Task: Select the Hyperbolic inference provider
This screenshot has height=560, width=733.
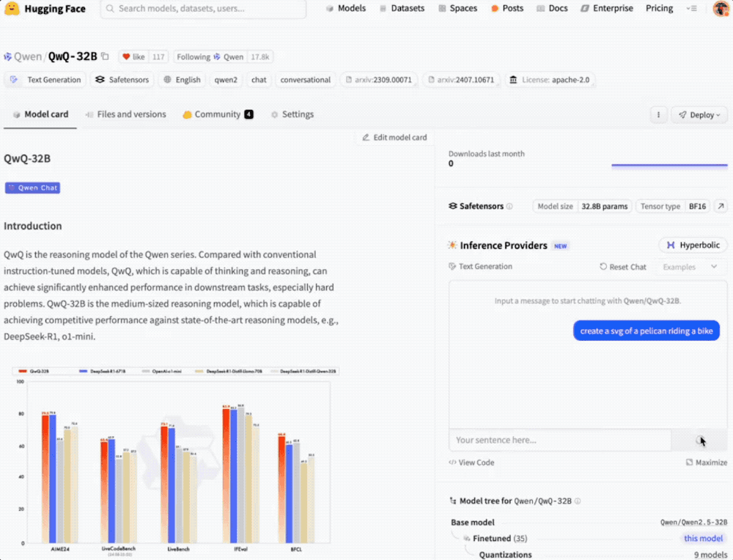Action: (693, 245)
